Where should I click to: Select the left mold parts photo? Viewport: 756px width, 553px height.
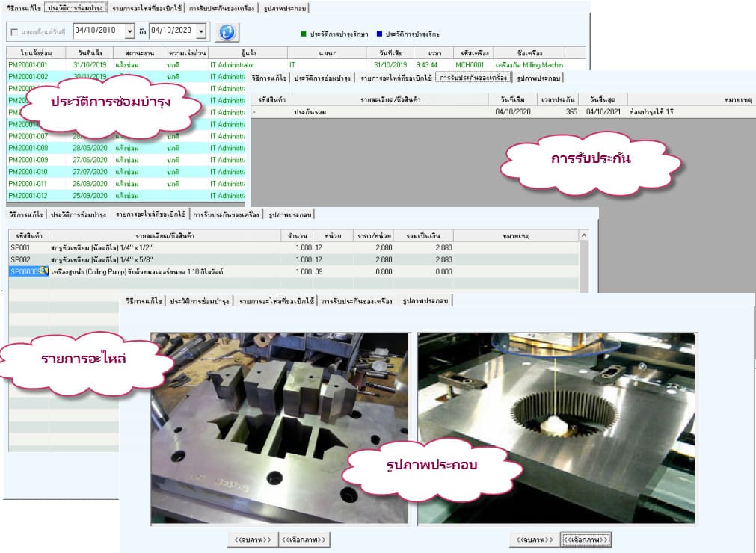(280, 427)
